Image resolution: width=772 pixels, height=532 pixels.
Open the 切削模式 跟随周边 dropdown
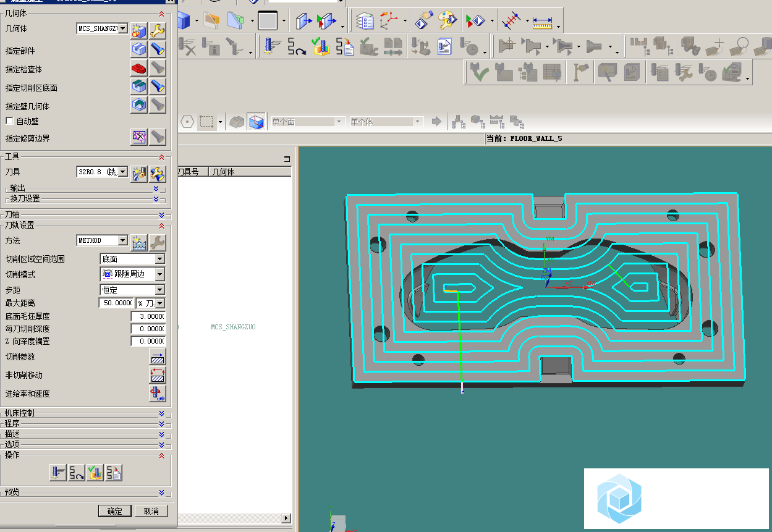[160, 274]
